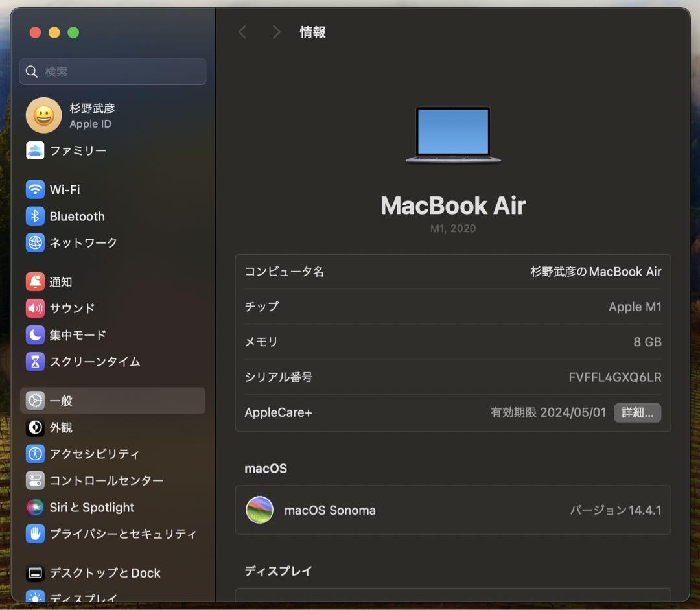Screen dimensions: 700x610
Task: Click the AppleCare+ label
Action: (278, 412)
